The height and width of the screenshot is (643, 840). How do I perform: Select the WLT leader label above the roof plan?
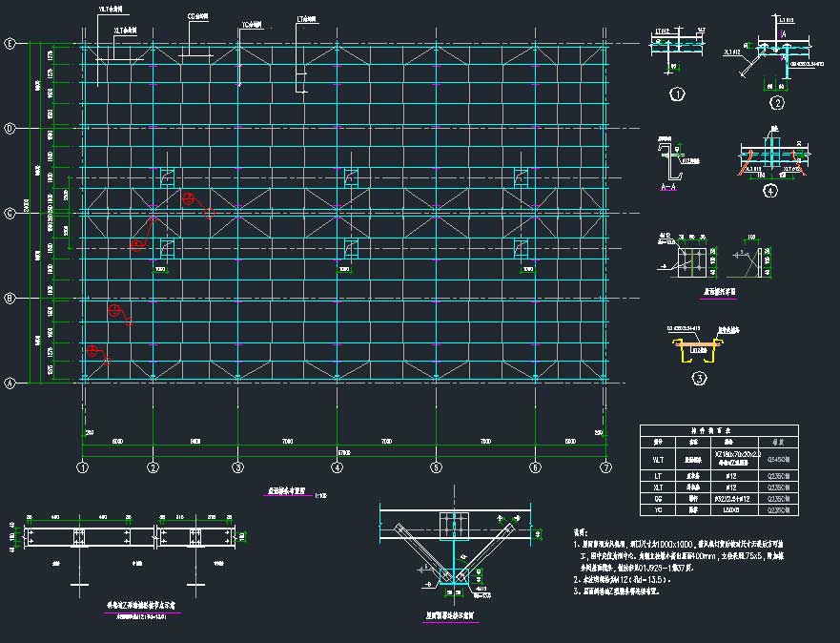click(x=111, y=10)
